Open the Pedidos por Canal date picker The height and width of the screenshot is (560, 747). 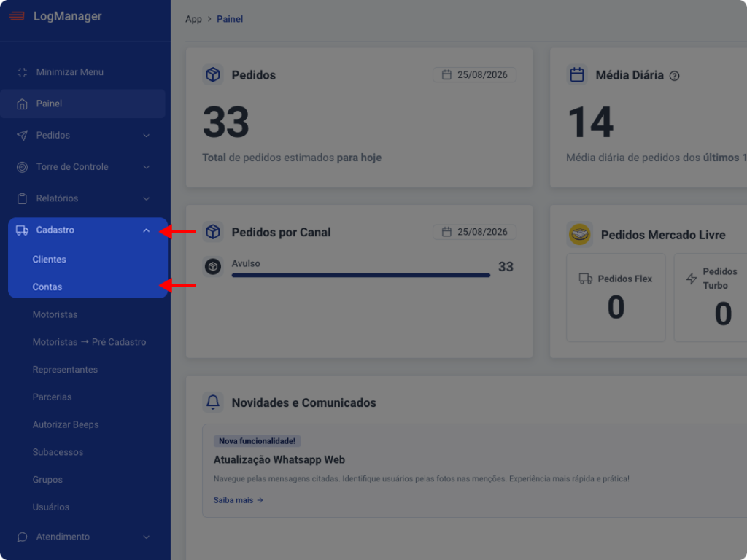click(474, 232)
